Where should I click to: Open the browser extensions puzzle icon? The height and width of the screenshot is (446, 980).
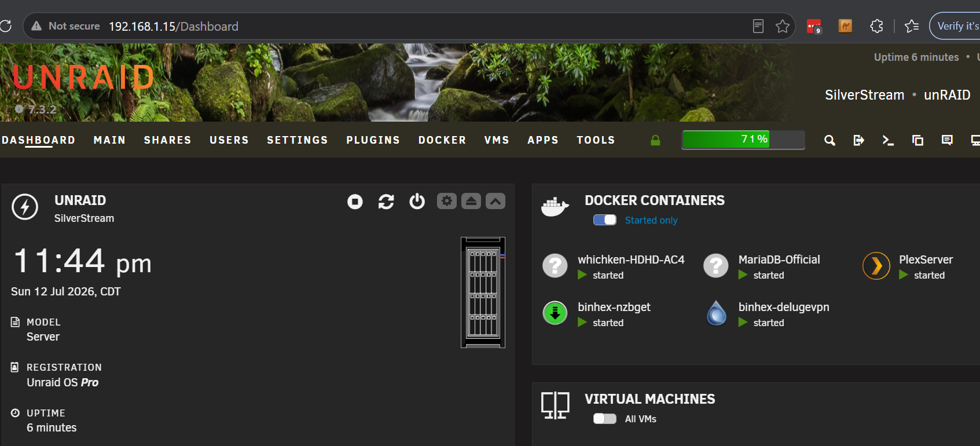pos(876,26)
